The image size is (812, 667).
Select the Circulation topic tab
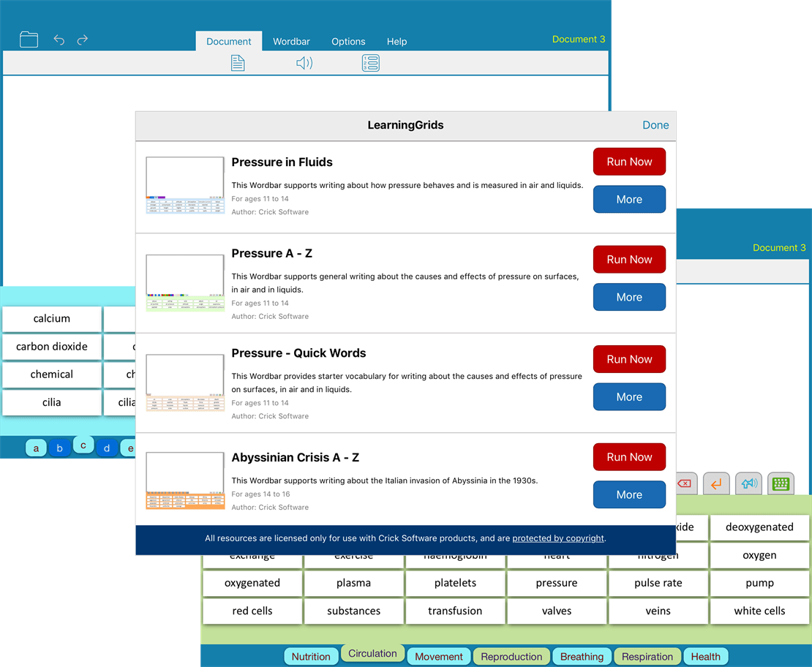(372, 654)
